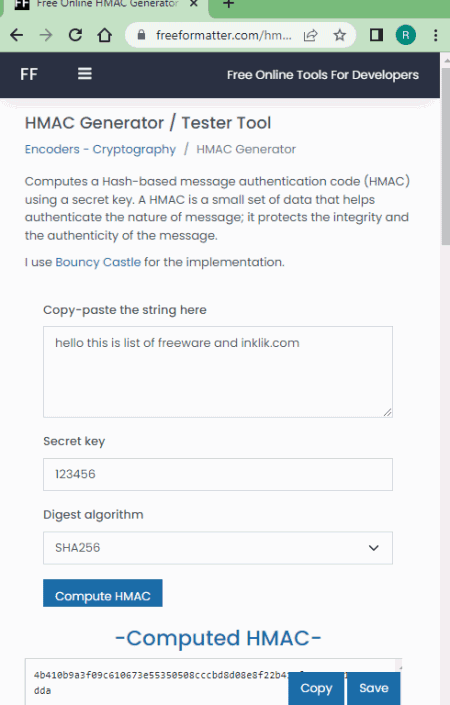Bookmark this page with star icon
This screenshot has height=705, width=450.
tap(340, 35)
